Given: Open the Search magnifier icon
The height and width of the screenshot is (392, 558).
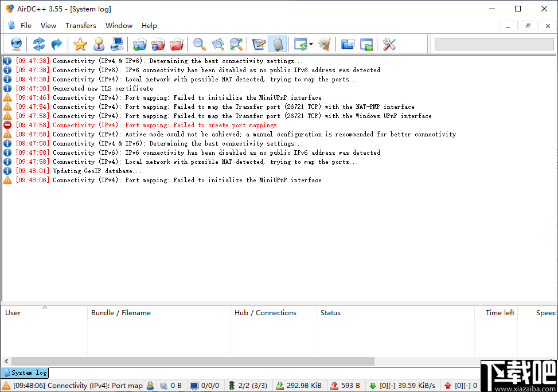Looking at the screenshot, I should 200,45.
